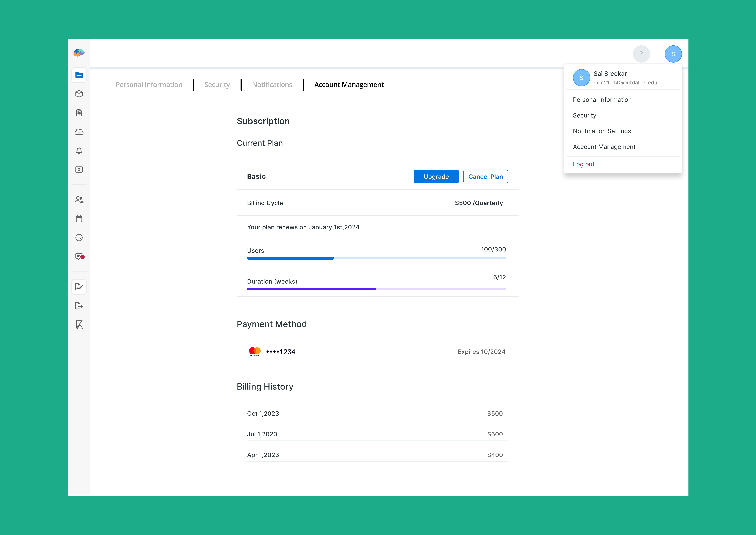This screenshot has height=535, width=756.
Task: Click the Cancel Plan button
Action: (485, 177)
